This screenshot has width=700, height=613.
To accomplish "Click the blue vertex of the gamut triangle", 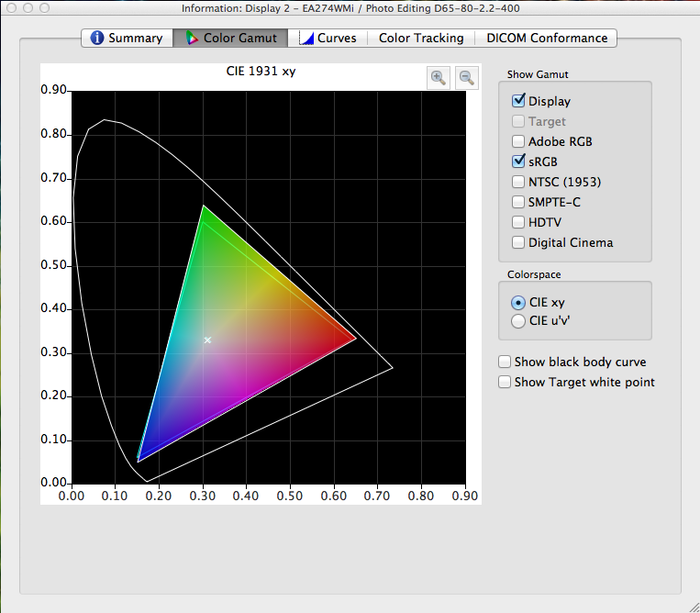I will click(x=138, y=461).
